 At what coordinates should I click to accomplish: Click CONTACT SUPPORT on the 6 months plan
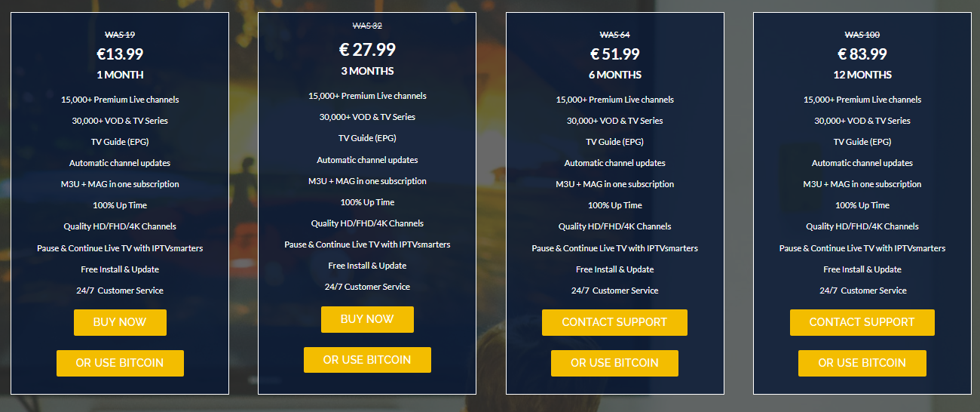click(x=614, y=322)
